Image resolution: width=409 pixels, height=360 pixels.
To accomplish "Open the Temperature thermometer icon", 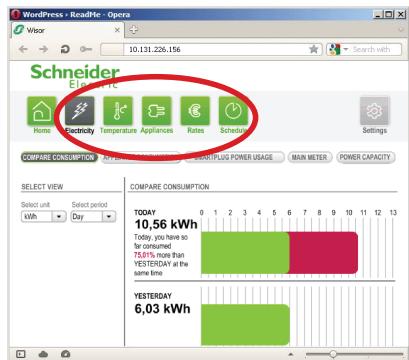I will (x=118, y=111).
